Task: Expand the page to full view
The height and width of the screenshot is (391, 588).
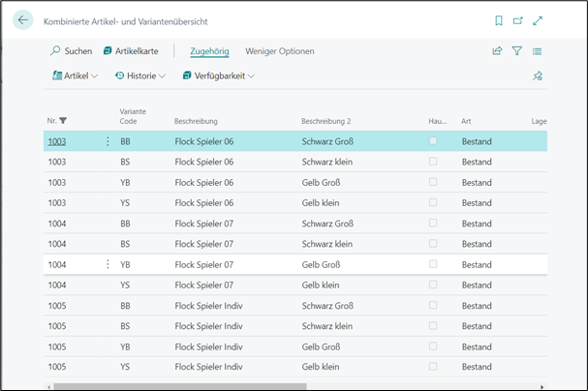Action: pyautogui.click(x=538, y=20)
